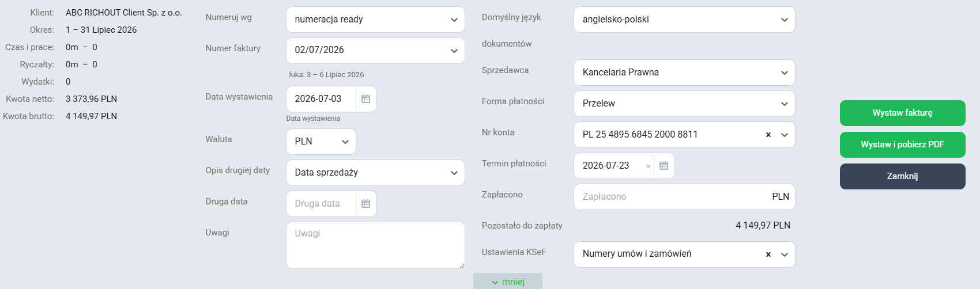Open calendar picker for Druga data

point(365,204)
